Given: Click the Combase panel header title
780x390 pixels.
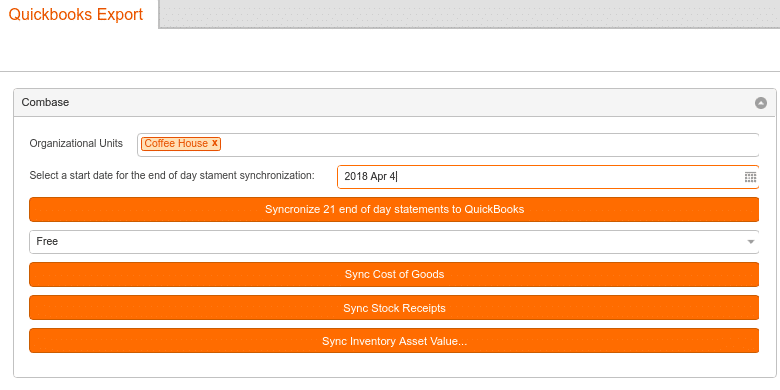Looking at the screenshot, I should click(x=45, y=102).
